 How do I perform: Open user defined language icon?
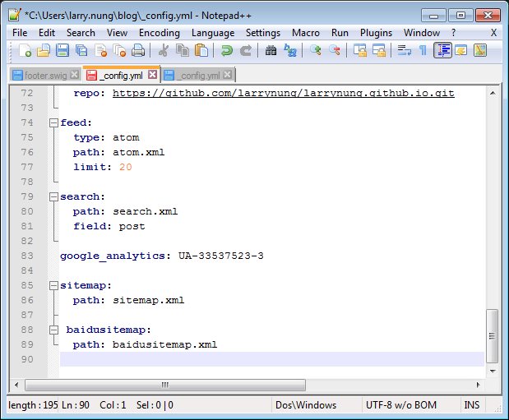pos(461,51)
